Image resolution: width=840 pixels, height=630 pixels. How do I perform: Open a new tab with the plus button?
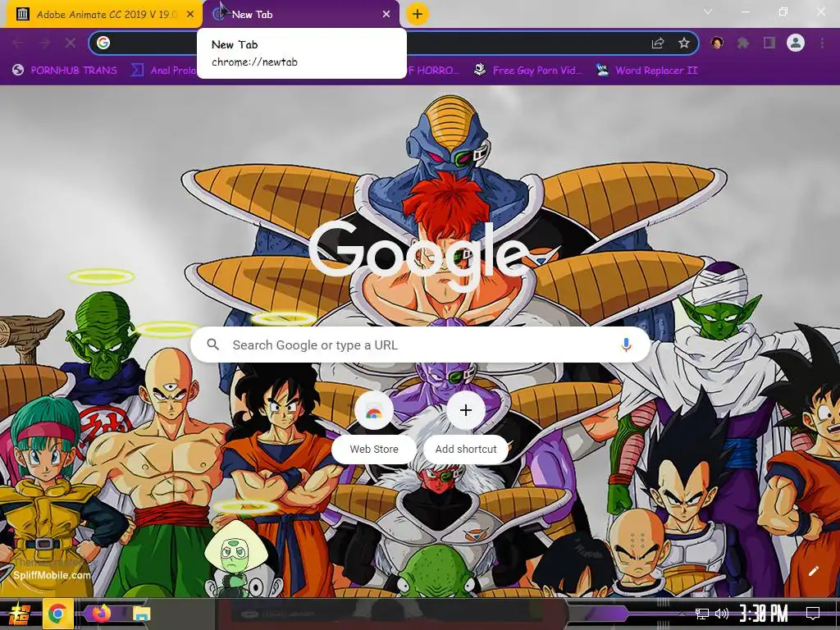click(x=418, y=14)
